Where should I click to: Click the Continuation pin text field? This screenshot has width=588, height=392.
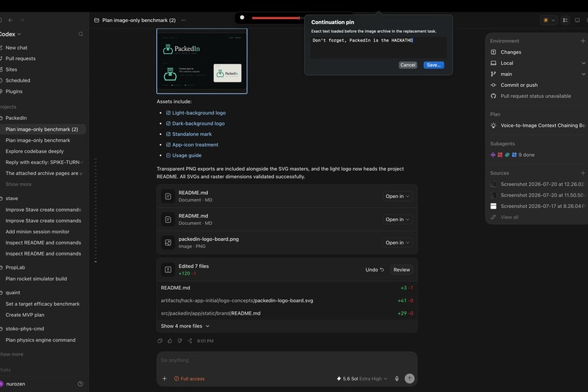pyautogui.click(x=378, y=47)
